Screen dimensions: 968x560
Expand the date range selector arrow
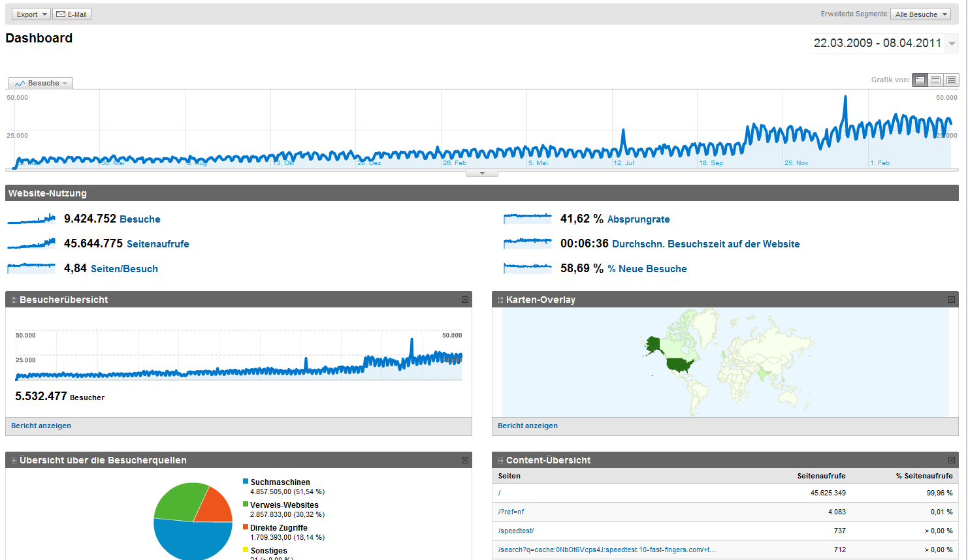click(x=952, y=44)
